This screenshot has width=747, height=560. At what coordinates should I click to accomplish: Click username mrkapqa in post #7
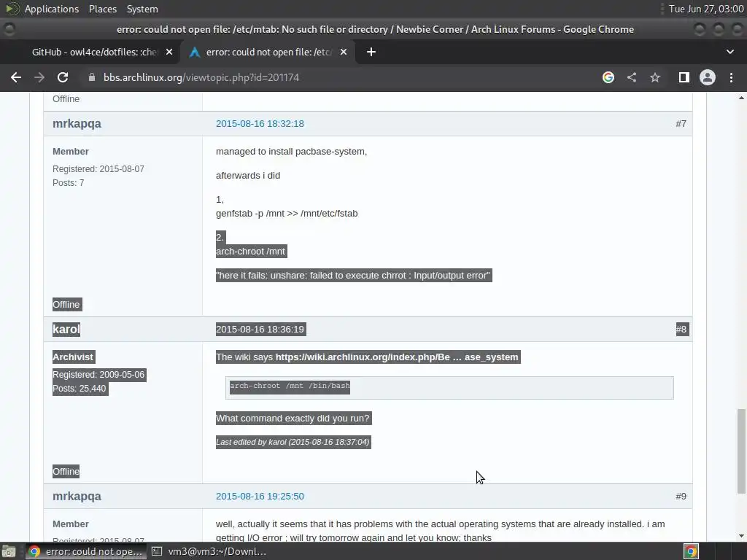coord(77,124)
